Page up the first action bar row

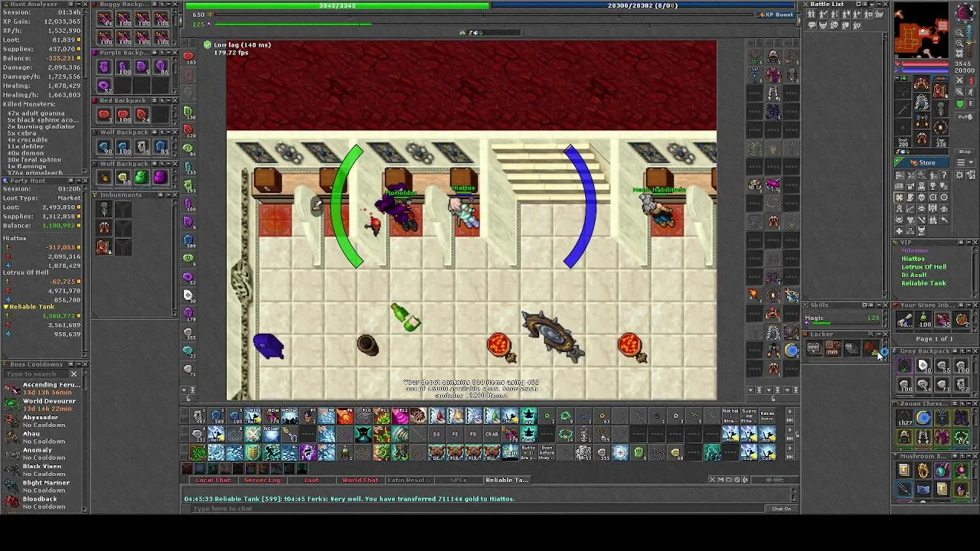click(x=790, y=412)
